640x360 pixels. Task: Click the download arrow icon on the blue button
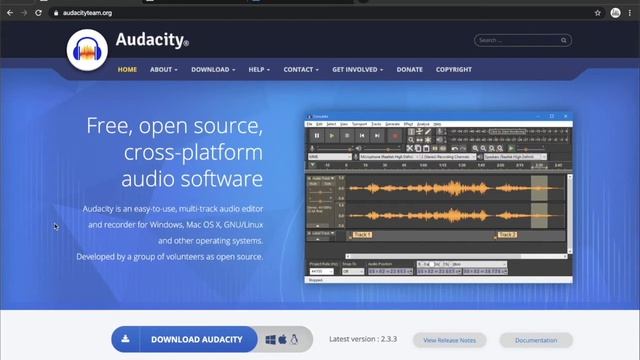point(125,339)
